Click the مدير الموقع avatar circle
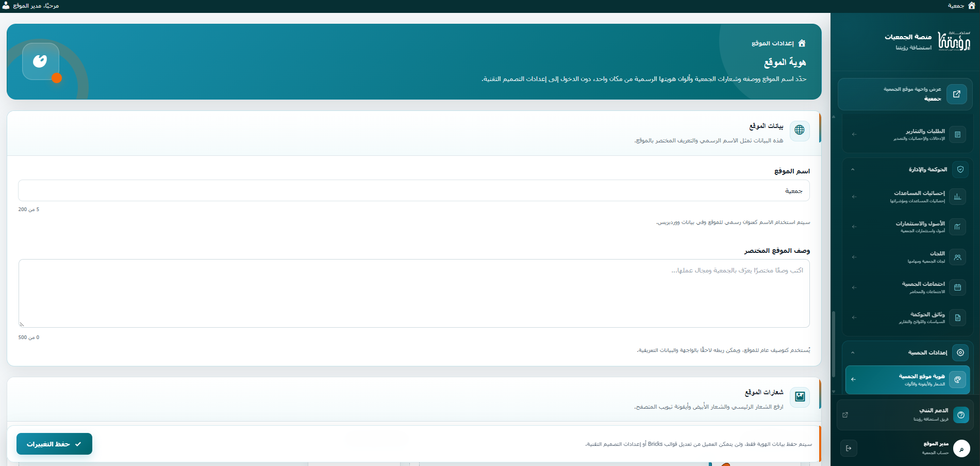This screenshot has width=980, height=466. 961,448
